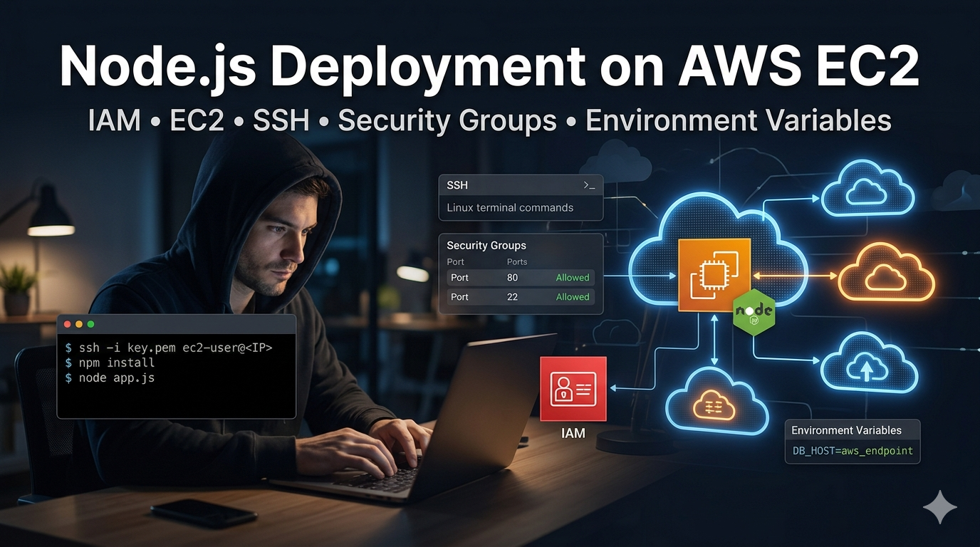Click the "DB_HOST=aws_endpoint" value

coord(853,451)
